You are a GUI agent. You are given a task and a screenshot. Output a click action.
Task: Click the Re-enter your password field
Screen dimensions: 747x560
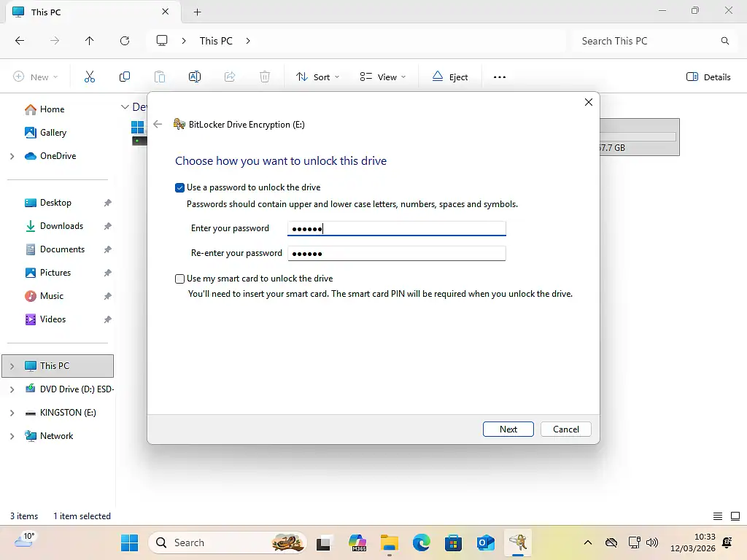coord(396,253)
